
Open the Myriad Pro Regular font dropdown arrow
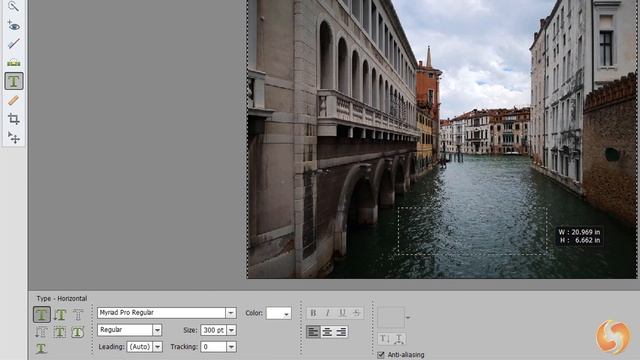231,313
